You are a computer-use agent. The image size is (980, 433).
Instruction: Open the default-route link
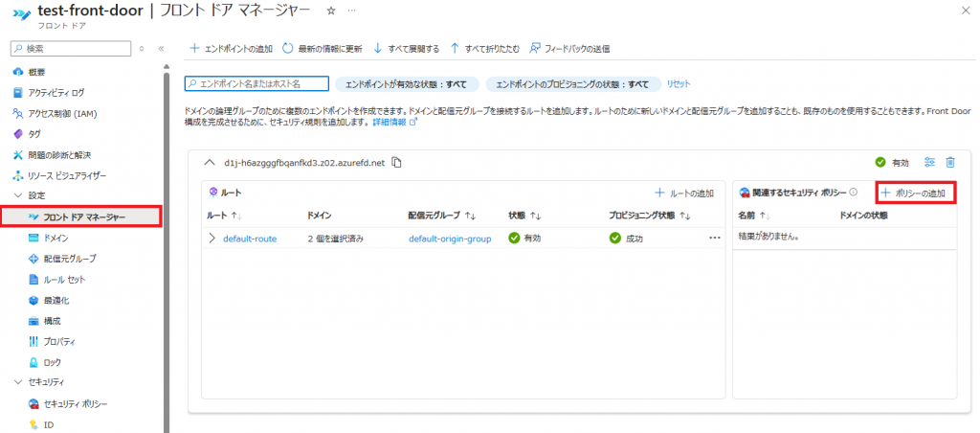[250, 239]
